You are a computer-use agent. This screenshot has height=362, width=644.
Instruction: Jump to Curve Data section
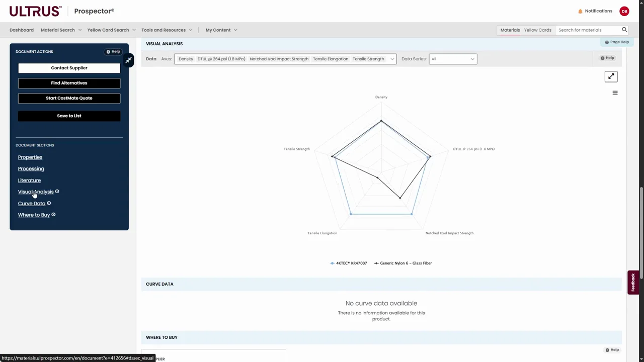32,203
